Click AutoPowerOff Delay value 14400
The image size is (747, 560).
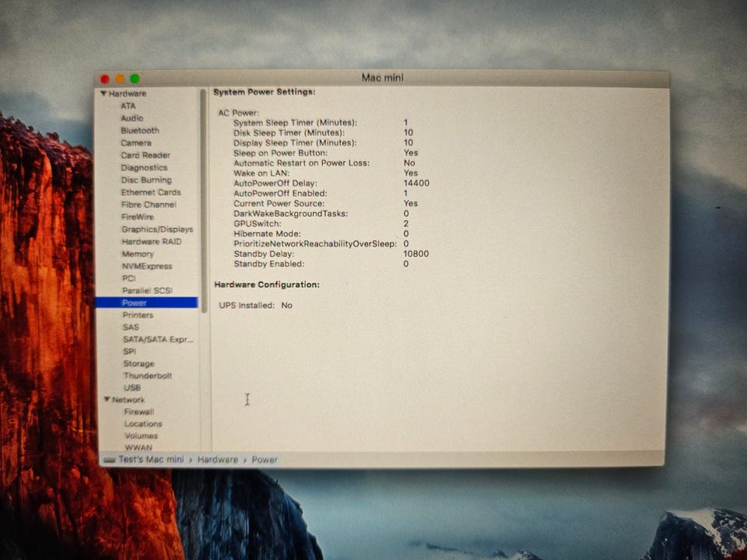(416, 184)
